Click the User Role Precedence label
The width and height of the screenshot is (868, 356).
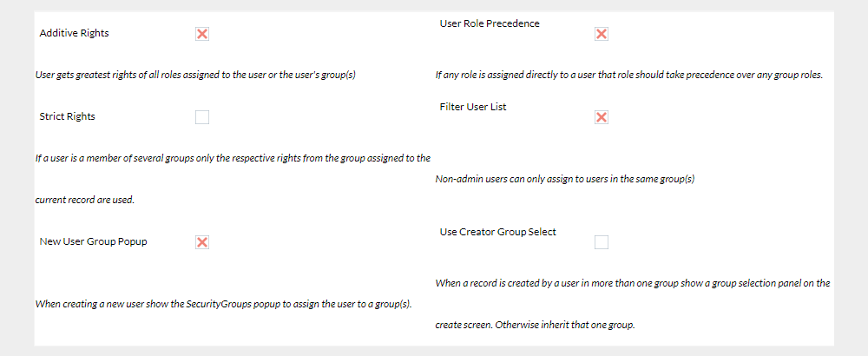pyautogui.click(x=490, y=23)
